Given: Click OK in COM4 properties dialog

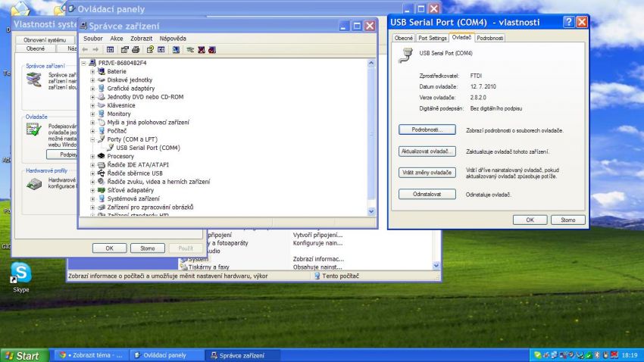Looking at the screenshot, I should click(530, 220).
